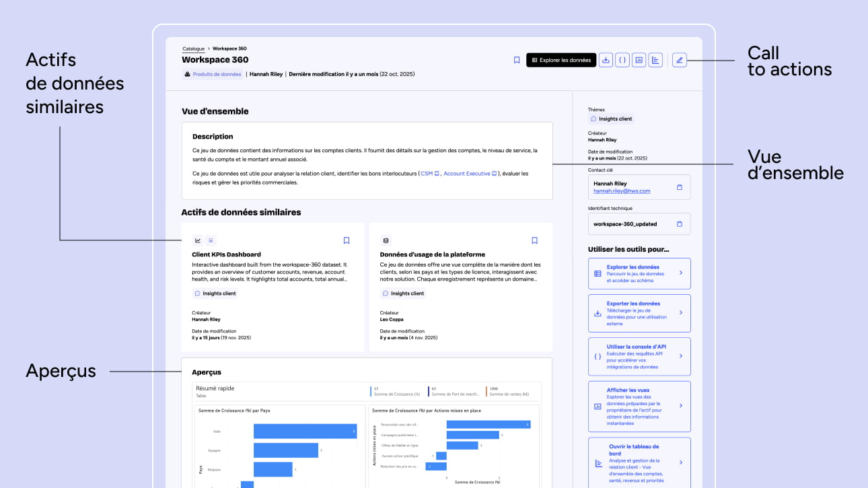868x488 pixels.
Task: Toggle bookmark on Données d'usage de la plateforme
Action: [x=535, y=240]
